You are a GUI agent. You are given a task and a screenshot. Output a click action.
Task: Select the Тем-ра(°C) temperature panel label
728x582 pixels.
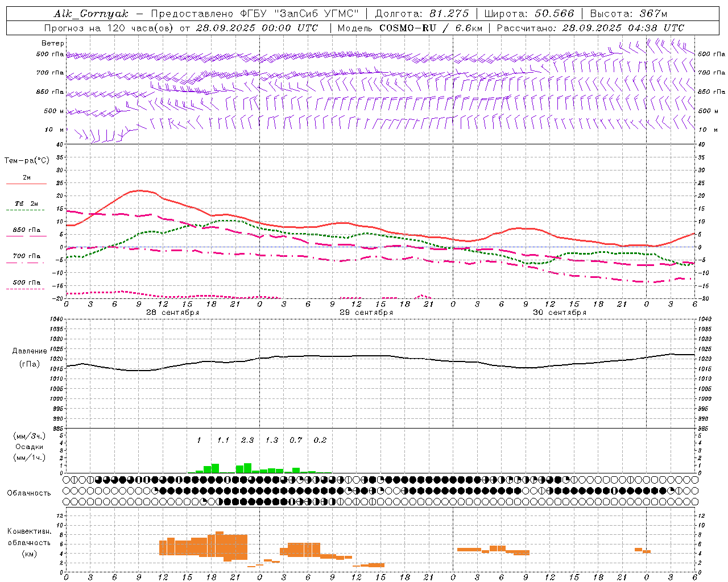tap(27, 161)
